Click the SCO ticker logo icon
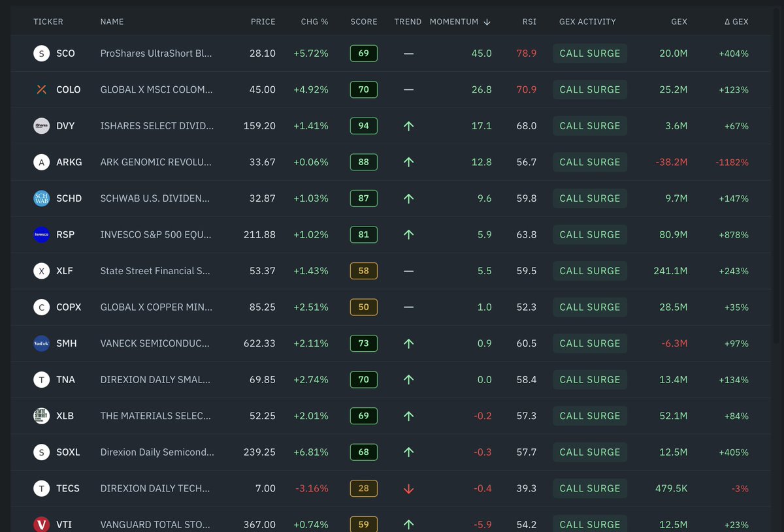The width and height of the screenshot is (784, 532). [x=42, y=54]
